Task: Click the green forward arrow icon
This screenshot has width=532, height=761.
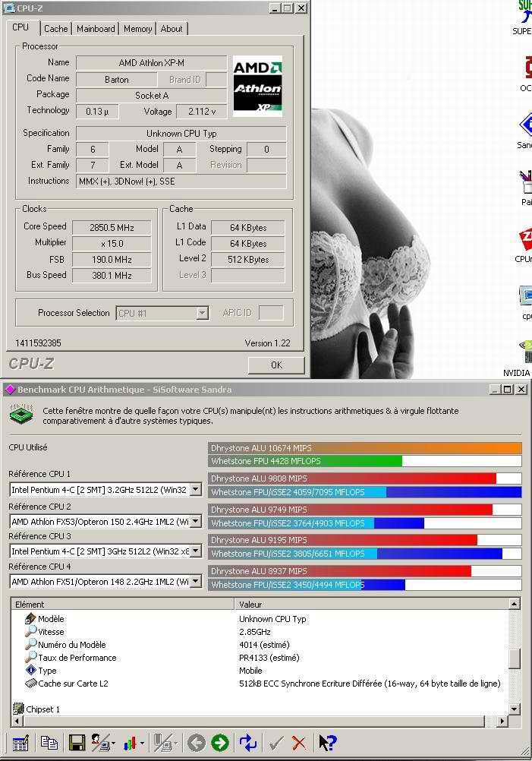Action: coord(219,743)
